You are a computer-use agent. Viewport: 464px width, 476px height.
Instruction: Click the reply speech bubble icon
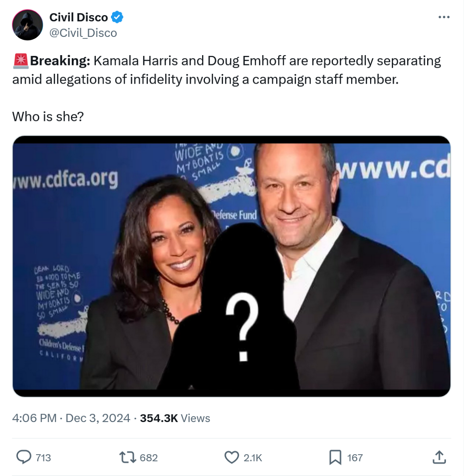24,457
